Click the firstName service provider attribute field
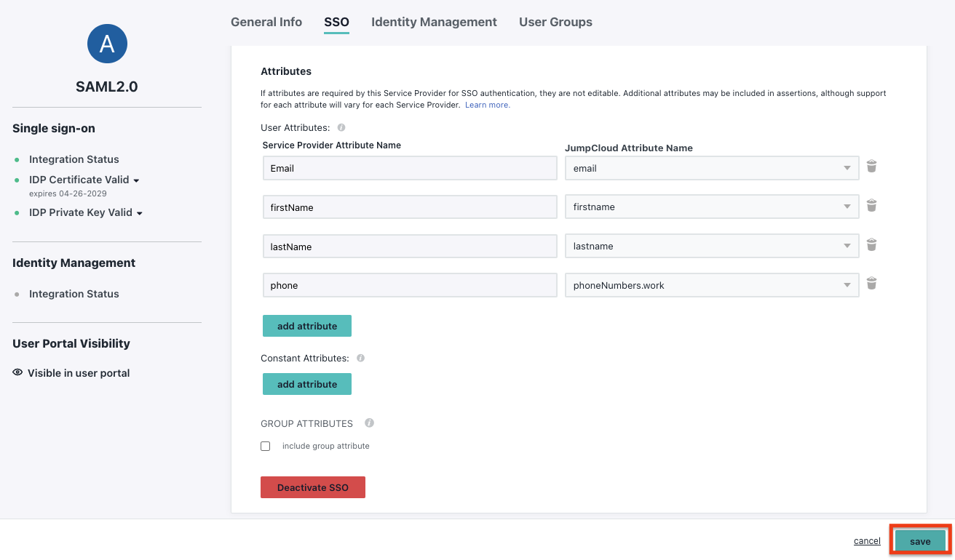Viewport: 955px width, 560px height. click(x=410, y=207)
